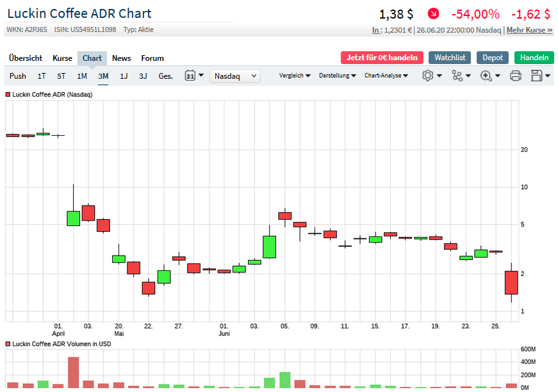The width and height of the screenshot is (558, 392).
Task: Click the 600M volume axis label
Action: [528, 349]
